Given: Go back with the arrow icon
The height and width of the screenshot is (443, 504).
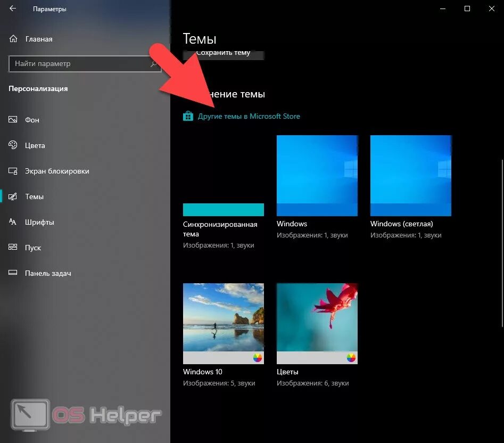Looking at the screenshot, I should (x=13, y=9).
